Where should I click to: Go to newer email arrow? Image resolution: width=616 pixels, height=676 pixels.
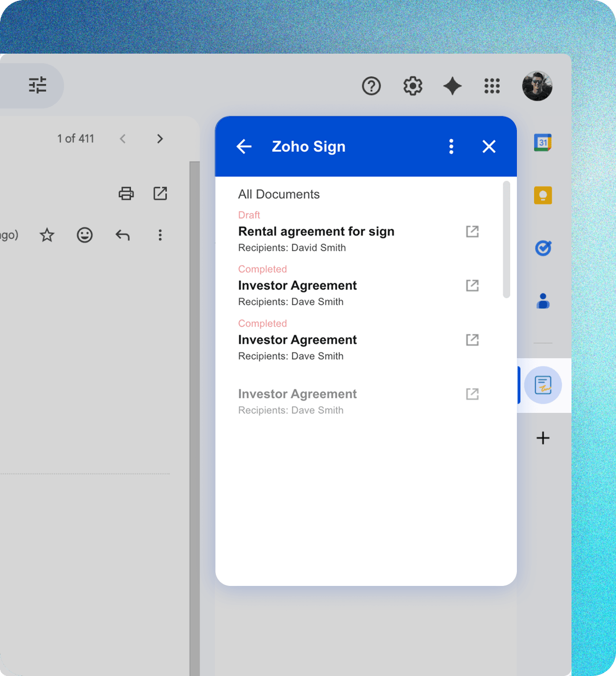122,139
